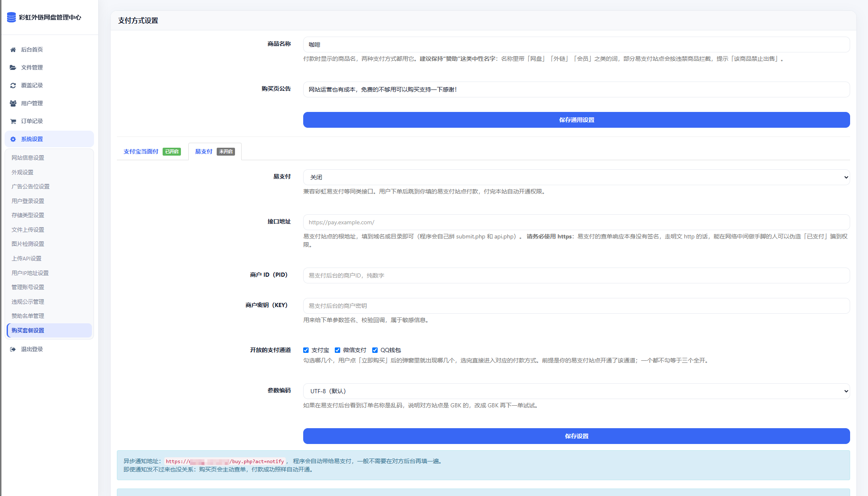Click the 保存通用设置 button
The height and width of the screenshot is (496, 868).
pyautogui.click(x=576, y=120)
